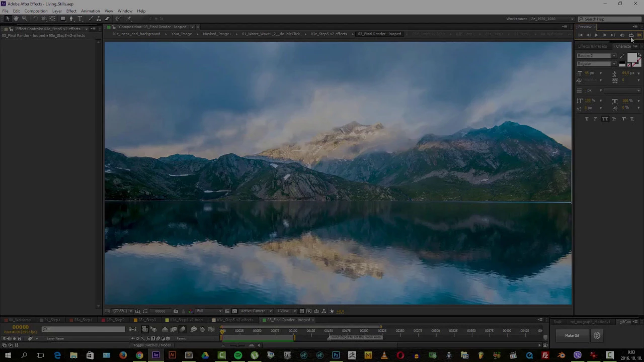Click the no-color swatch
Viewport: 644px width, 362px height.
click(x=629, y=65)
